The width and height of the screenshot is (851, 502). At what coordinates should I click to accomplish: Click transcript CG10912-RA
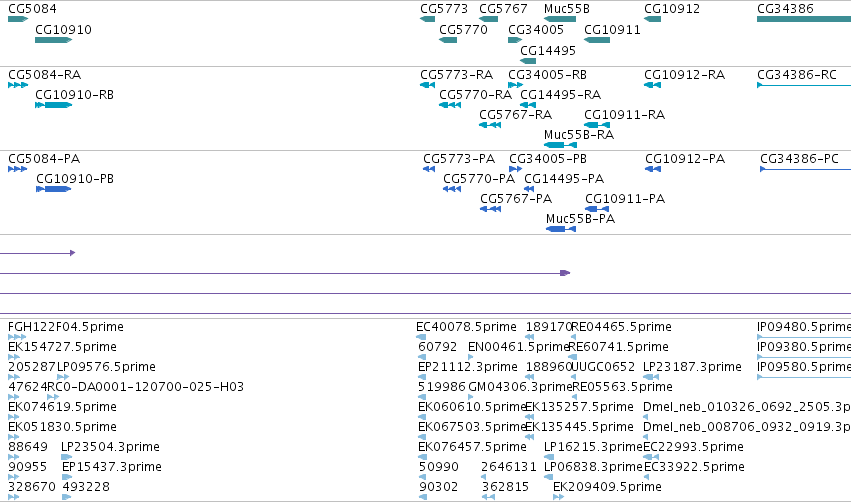[x=685, y=75]
